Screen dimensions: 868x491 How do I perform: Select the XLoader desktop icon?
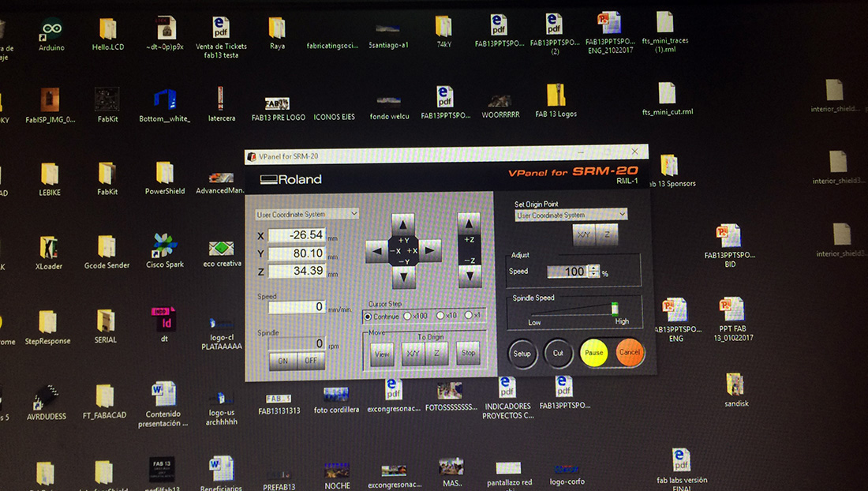tap(49, 253)
